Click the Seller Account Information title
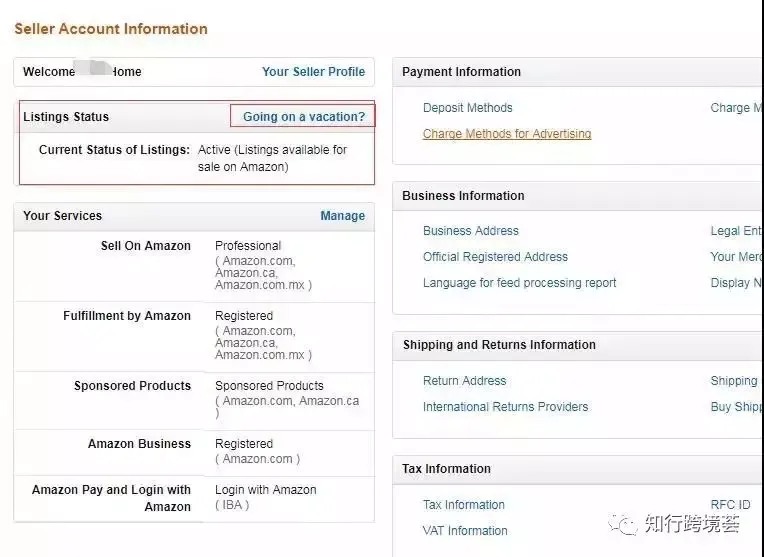764x557 pixels. coord(111,29)
